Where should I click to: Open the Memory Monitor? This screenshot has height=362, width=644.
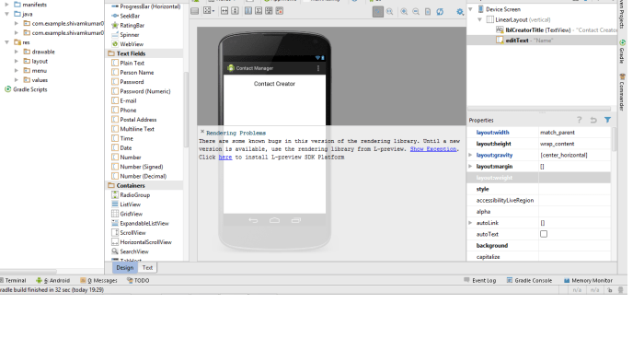(x=588, y=280)
